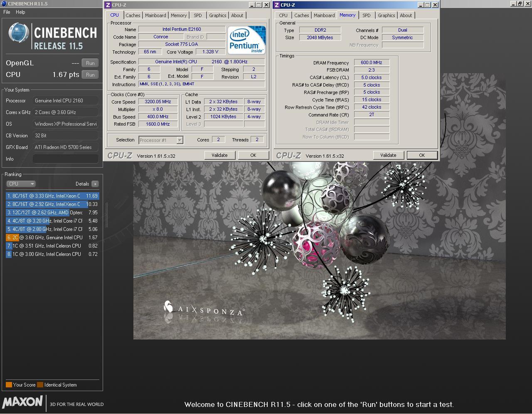
Task: Click the AIXSPONZA logo in render
Action: (x=204, y=310)
